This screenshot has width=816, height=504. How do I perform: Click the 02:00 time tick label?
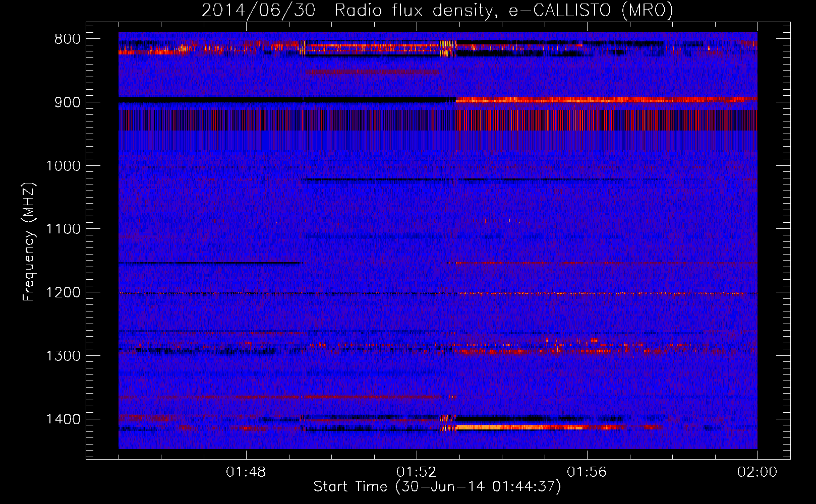pos(757,472)
